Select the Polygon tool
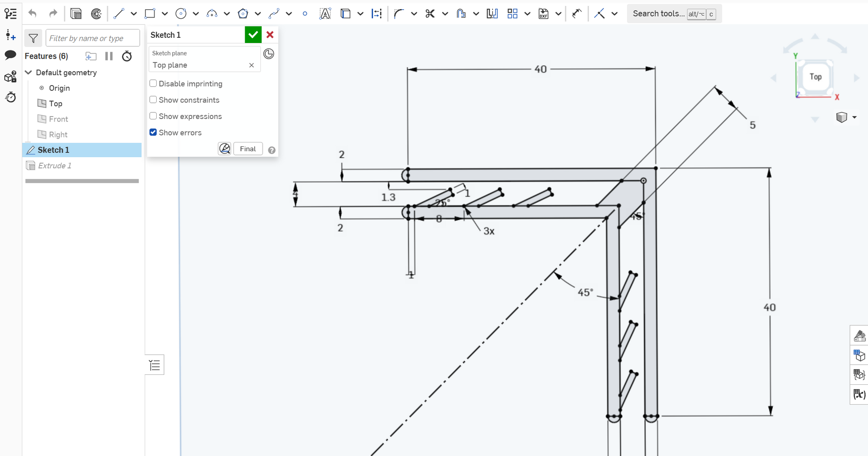The height and width of the screenshot is (456, 868). [x=243, y=14]
